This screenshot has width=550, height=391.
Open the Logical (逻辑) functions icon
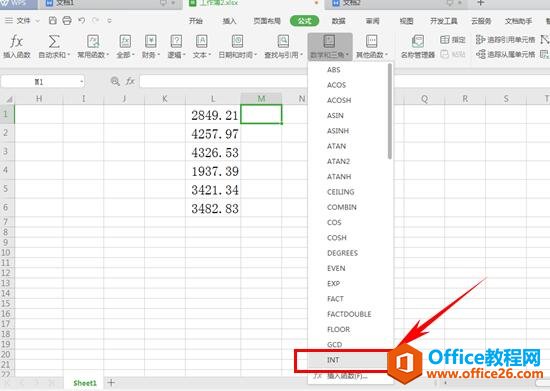pyautogui.click(x=176, y=41)
